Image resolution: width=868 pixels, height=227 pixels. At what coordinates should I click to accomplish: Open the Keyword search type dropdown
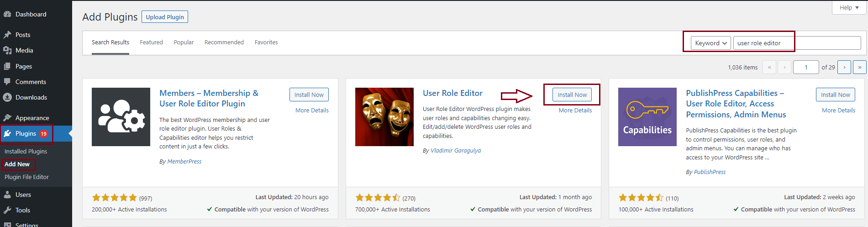click(x=710, y=43)
